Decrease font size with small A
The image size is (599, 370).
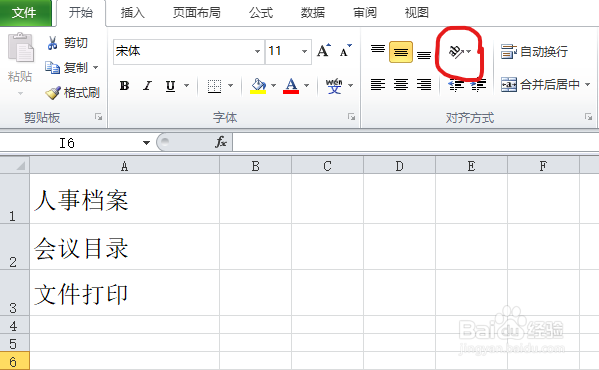[346, 50]
